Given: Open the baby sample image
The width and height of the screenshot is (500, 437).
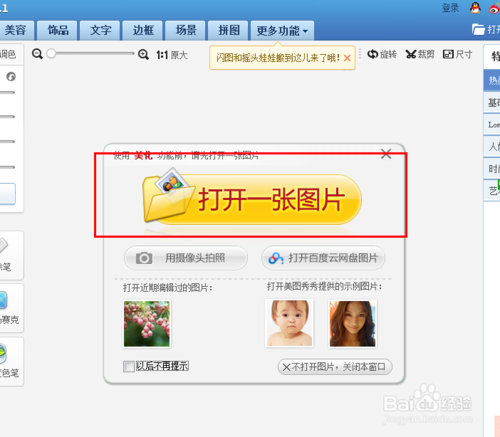Looking at the screenshot, I should click(x=289, y=323).
